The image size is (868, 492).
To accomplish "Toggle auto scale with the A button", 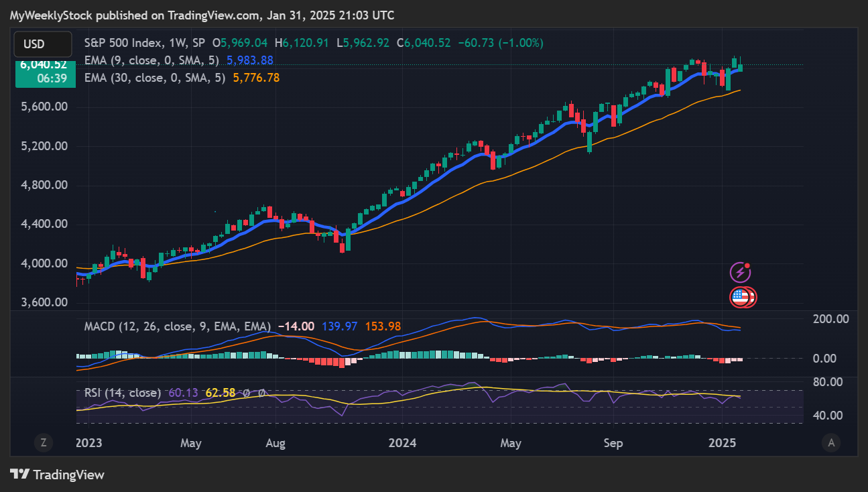I will pyautogui.click(x=831, y=442).
